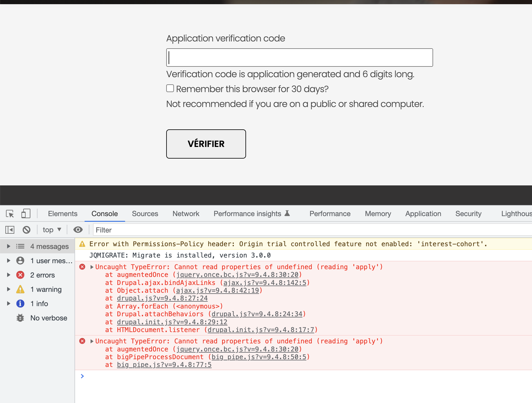Image resolution: width=532 pixels, height=403 pixels.
Task: Filter console to show the 1 warning
Action: (x=46, y=289)
